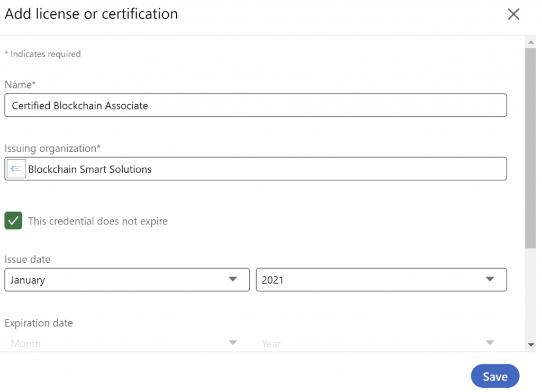Open the issue month dropdown showing January
The height and width of the screenshot is (392, 542).
(127, 279)
